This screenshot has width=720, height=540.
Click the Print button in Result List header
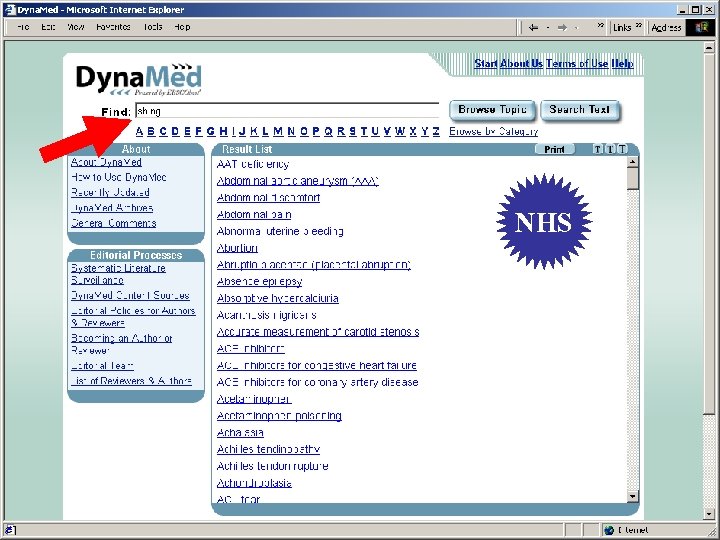[554, 149]
